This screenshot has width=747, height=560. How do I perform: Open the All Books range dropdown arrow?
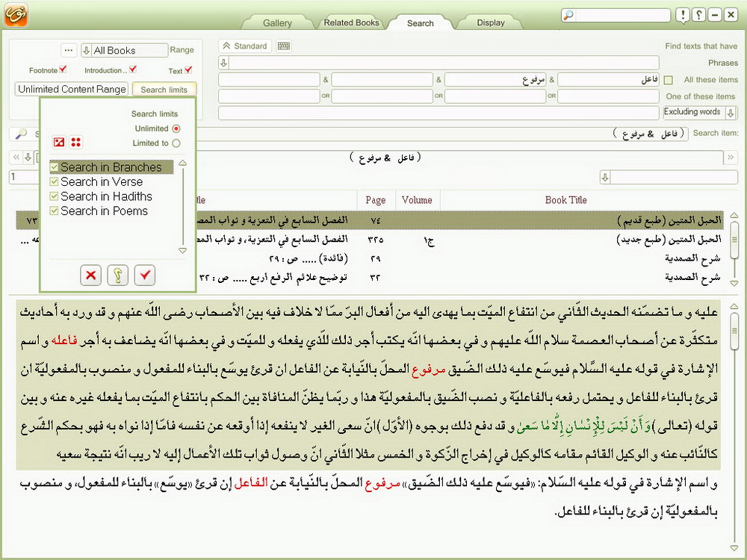tap(86, 50)
